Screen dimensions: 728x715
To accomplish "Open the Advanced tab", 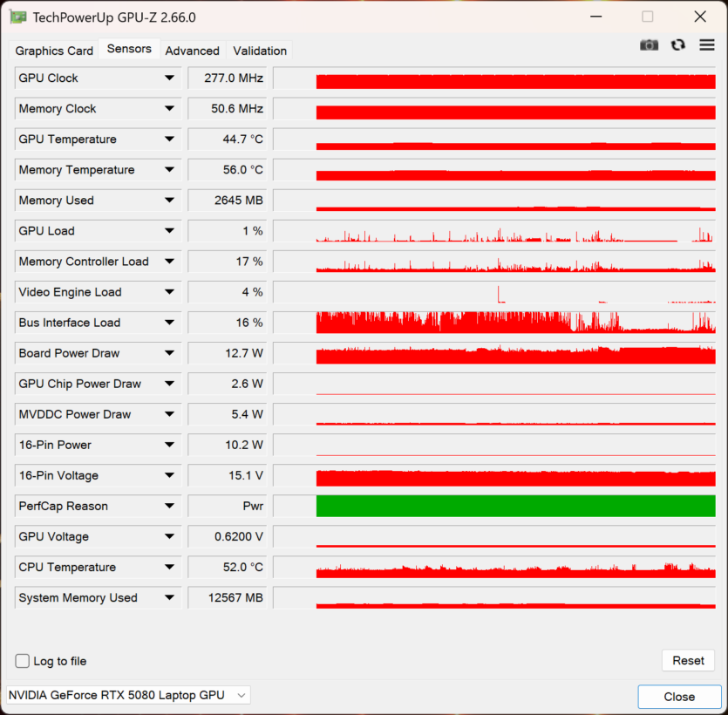I will pyautogui.click(x=192, y=51).
